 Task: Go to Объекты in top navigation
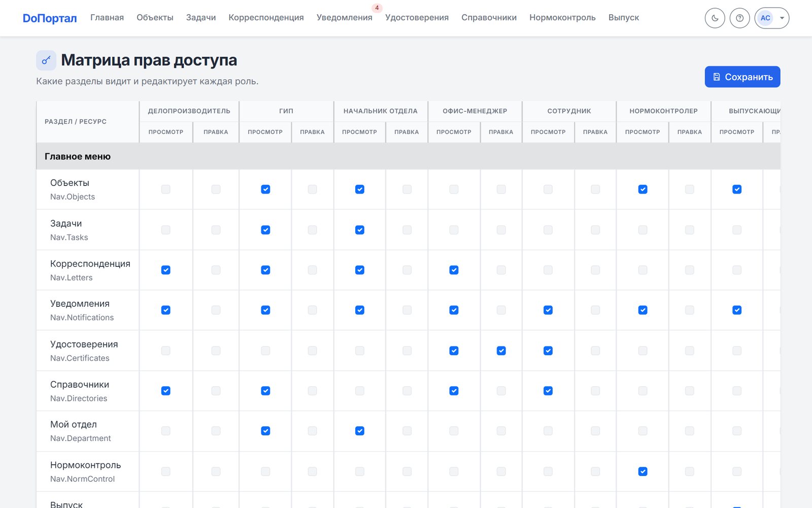tap(155, 18)
